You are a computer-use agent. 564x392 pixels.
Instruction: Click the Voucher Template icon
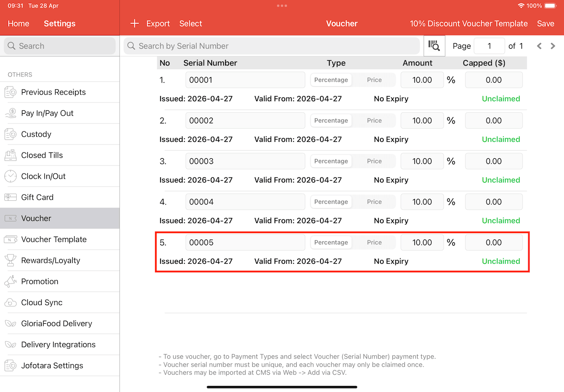(x=11, y=239)
